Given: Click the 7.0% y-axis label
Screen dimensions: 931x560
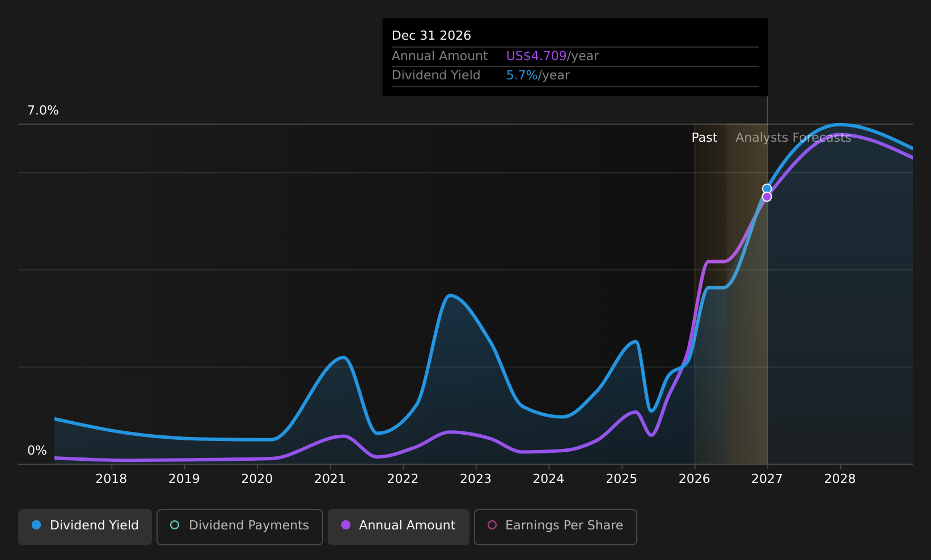Looking at the screenshot, I should pyautogui.click(x=43, y=111).
